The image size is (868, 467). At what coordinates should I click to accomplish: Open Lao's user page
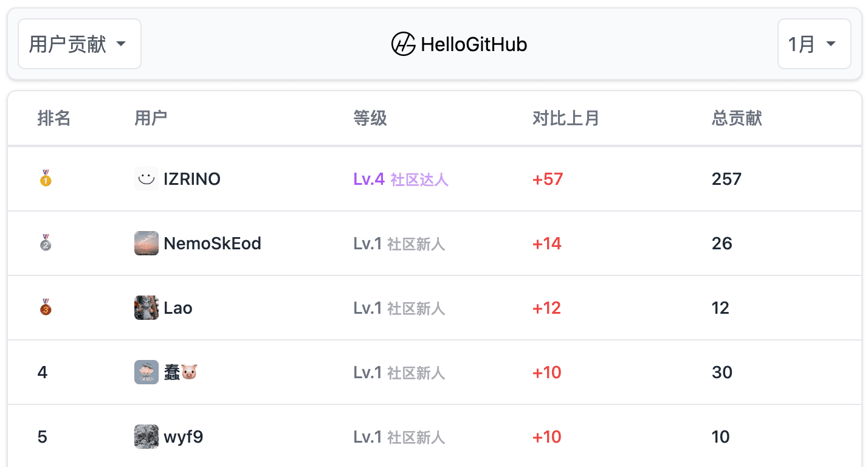[x=178, y=308]
